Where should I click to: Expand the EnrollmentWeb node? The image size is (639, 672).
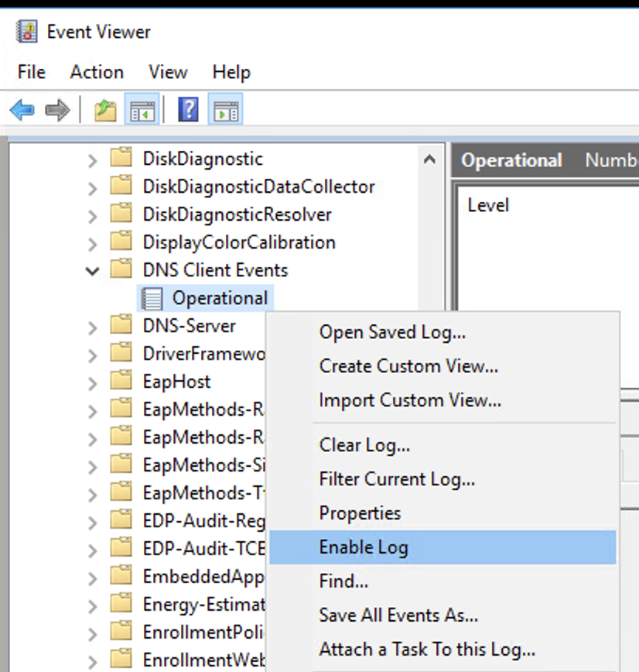point(92,662)
